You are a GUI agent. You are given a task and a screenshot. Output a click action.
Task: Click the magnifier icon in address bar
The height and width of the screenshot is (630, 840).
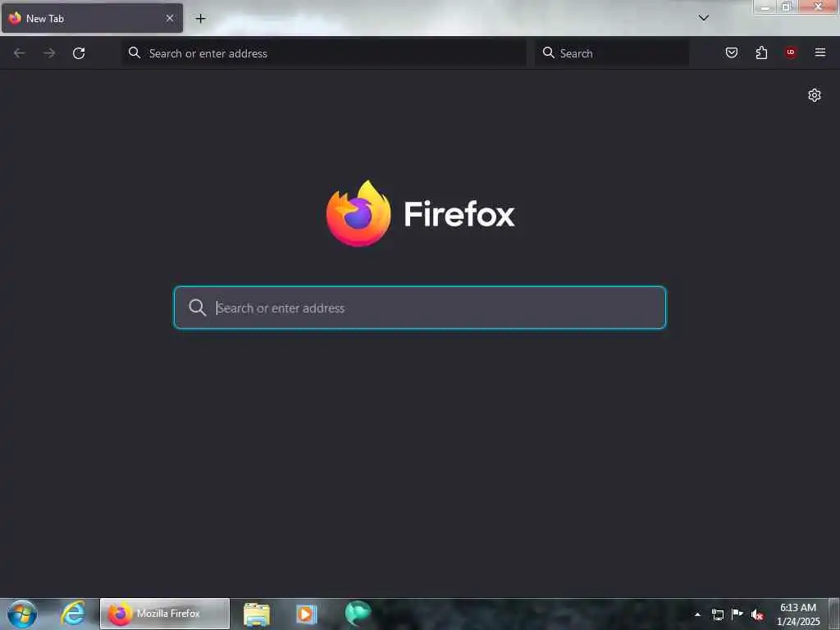tap(135, 52)
